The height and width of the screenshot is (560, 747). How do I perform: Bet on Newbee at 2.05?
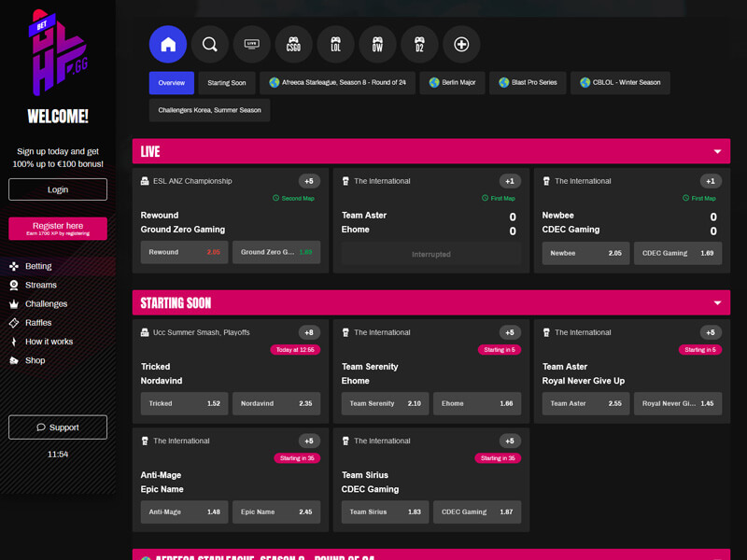coord(586,253)
